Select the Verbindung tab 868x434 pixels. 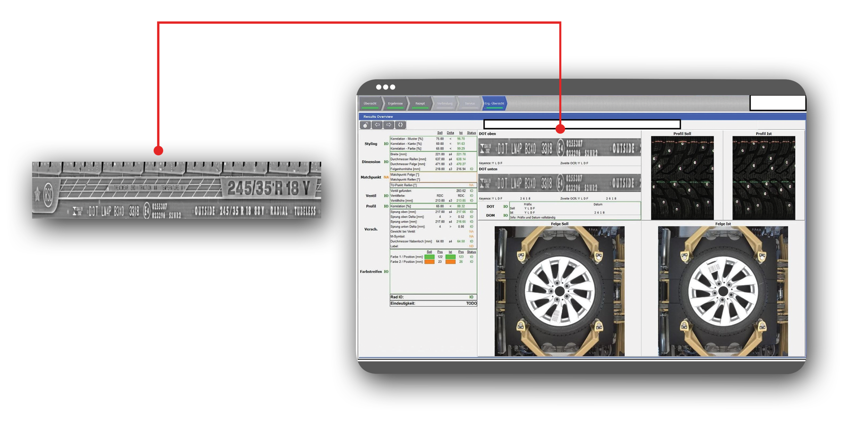[x=445, y=103]
